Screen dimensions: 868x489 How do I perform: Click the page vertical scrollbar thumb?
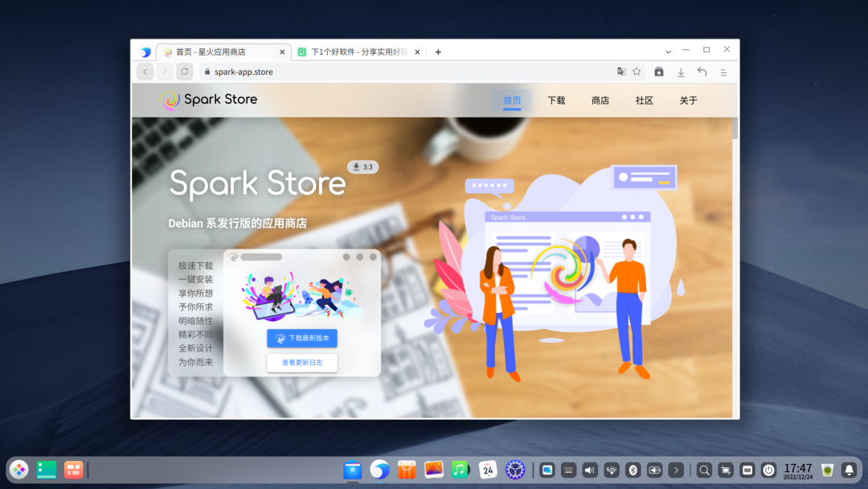(735, 128)
